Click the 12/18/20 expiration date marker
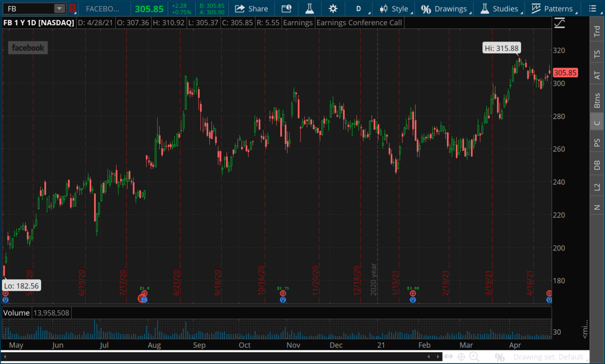 coord(356,280)
